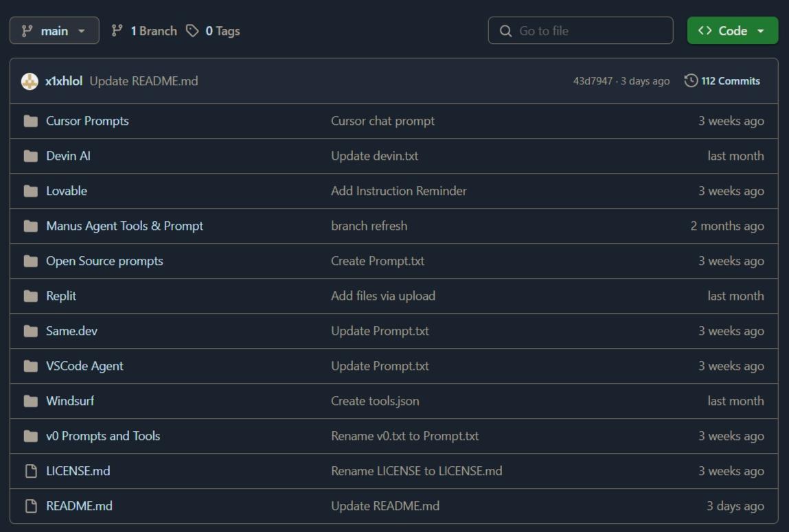Open the README.md file

pos(80,506)
